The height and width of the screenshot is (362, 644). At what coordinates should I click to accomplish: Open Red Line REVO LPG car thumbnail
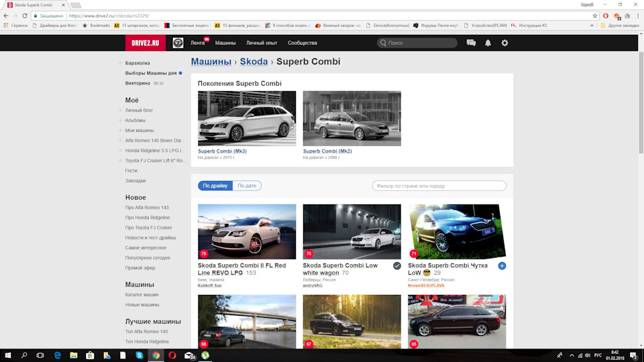click(247, 231)
